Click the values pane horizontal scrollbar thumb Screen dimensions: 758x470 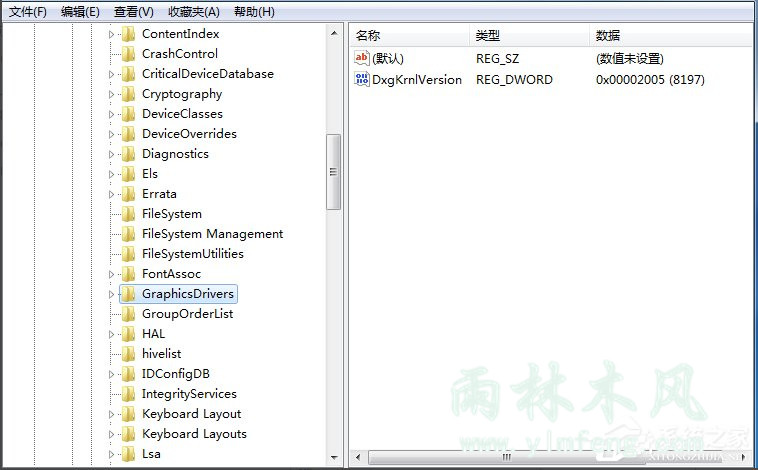pos(506,456)
